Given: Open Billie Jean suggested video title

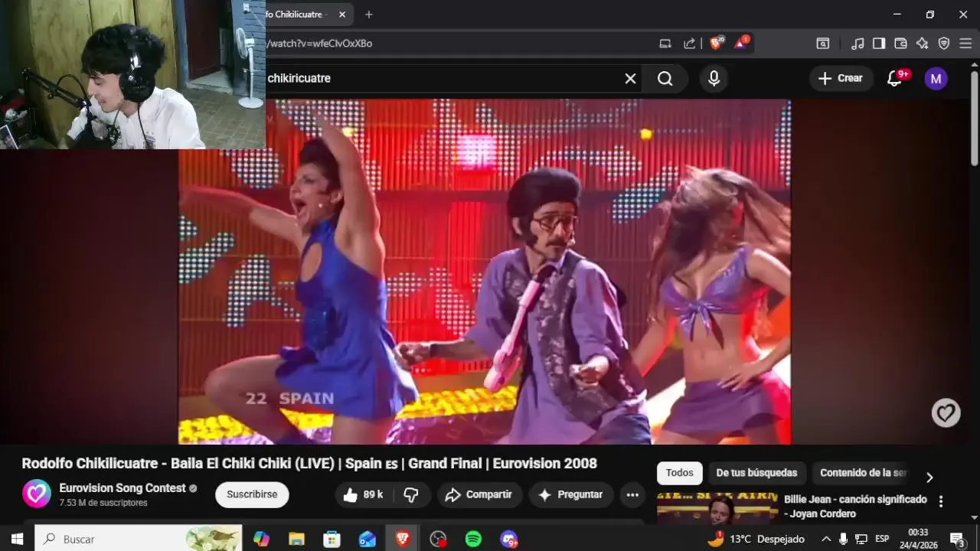Looking at the screenshot, I should click(855, 507).
